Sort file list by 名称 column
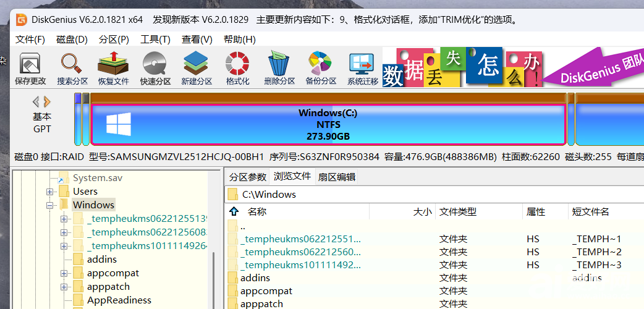Screen dimensions: 644x309 pyautogui.click(x=257, y=211)
